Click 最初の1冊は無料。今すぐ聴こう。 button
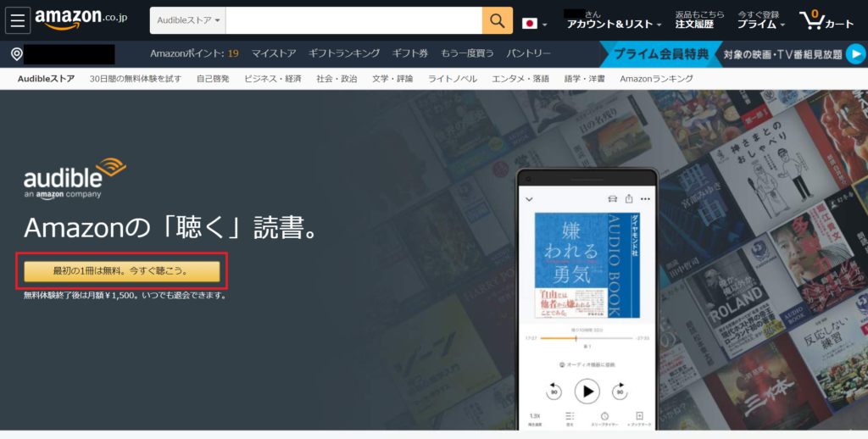This screenshot has height=439, width=868. 122,271
